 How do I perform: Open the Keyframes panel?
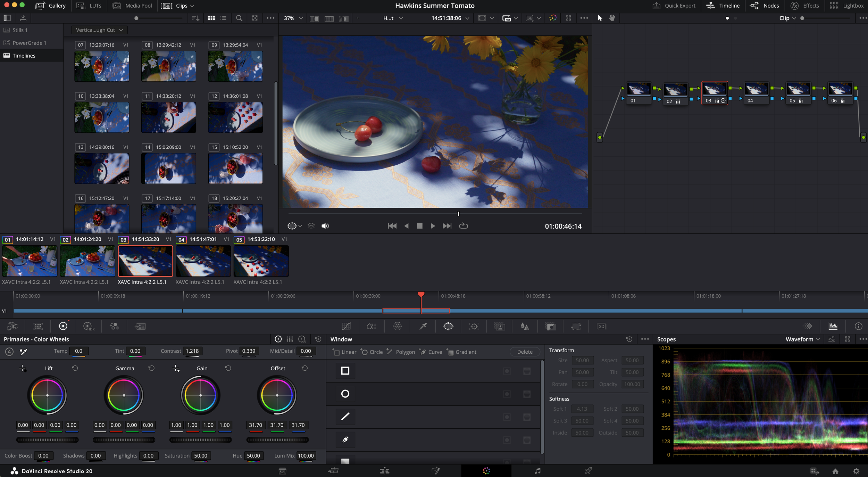(x=808, y=326)
